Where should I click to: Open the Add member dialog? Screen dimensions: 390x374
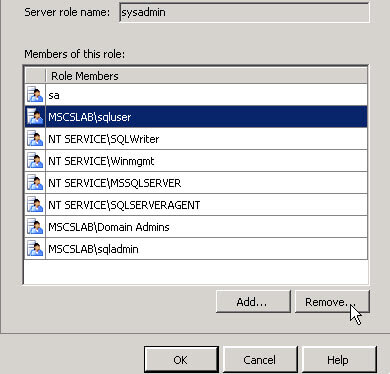253,302
